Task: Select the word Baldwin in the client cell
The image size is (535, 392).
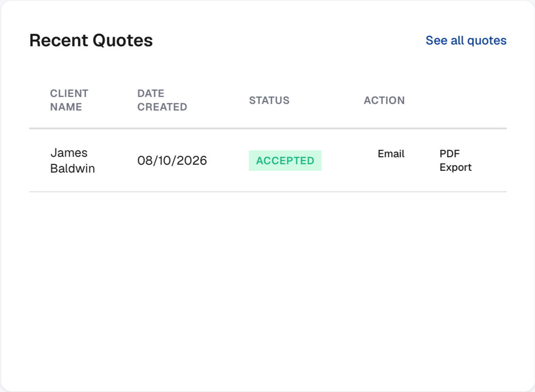Action: click(x=73, y=168)
